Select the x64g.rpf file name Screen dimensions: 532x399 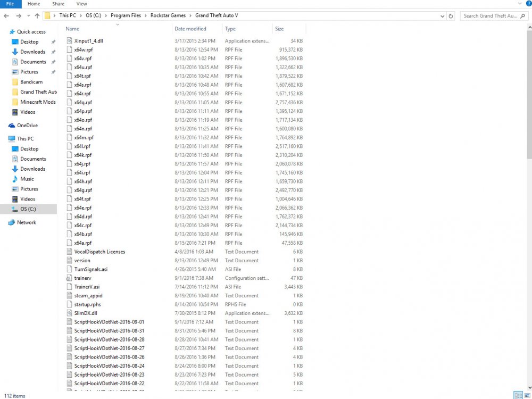(x=83, y=190)
